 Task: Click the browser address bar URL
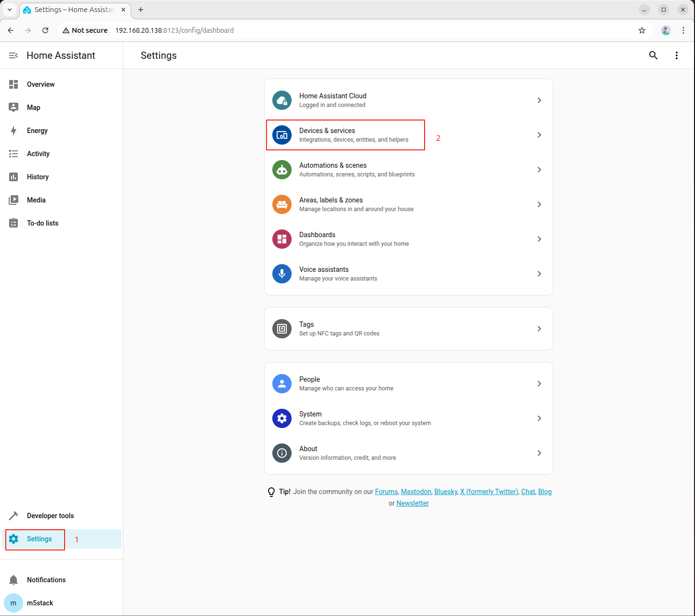coord(174,30)
